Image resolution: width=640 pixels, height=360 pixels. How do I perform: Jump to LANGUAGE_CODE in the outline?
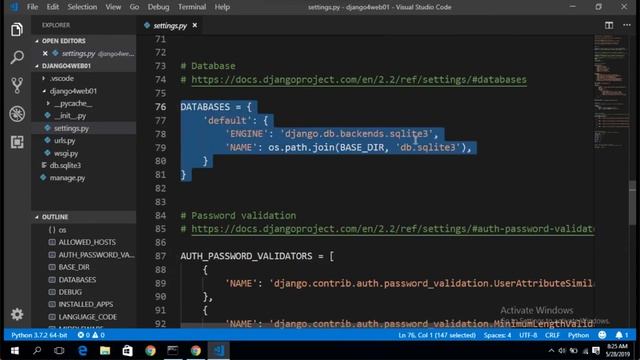pyautogui.click(x=87, y=317)
